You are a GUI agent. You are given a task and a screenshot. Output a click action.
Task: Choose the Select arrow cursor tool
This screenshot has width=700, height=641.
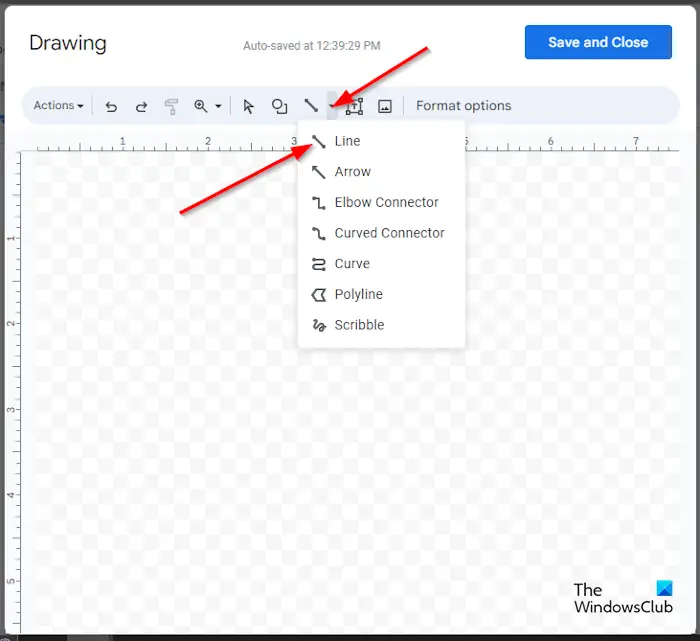[248, 106]
